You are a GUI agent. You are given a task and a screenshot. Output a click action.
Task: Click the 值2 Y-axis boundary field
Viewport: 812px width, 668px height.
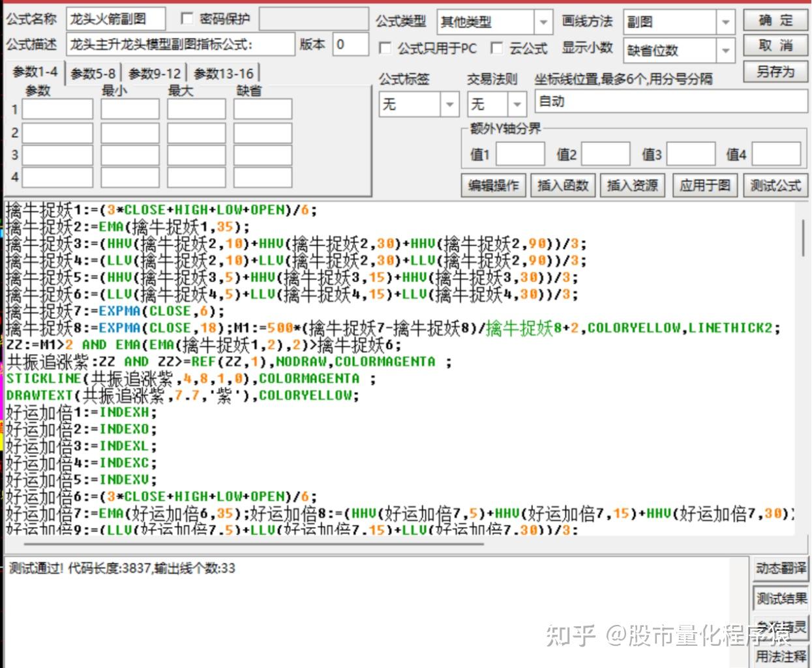606,154
